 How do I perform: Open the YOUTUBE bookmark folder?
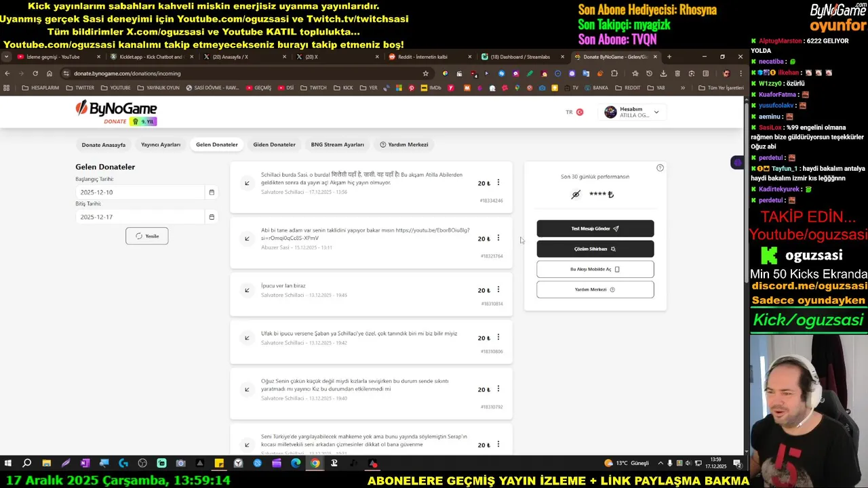115,87
